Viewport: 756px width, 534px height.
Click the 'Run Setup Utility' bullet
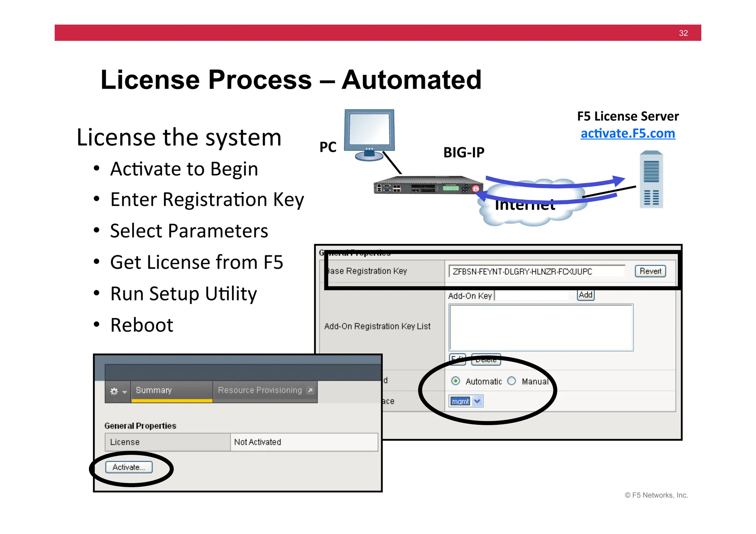(x=183, y=294)
